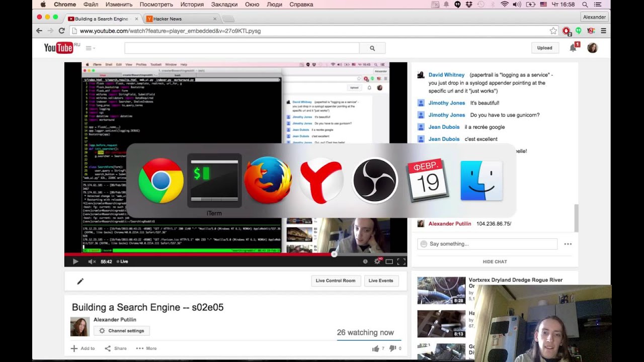Switch to Hacker News tab
This screenshot has width=644, height=362.
point(181,19)
